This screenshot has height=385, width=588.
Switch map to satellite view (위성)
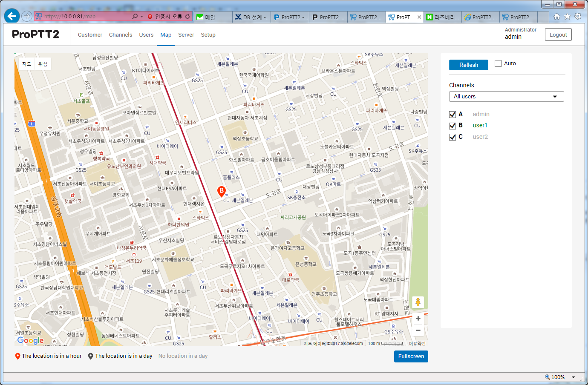click(x=43, y=64)
